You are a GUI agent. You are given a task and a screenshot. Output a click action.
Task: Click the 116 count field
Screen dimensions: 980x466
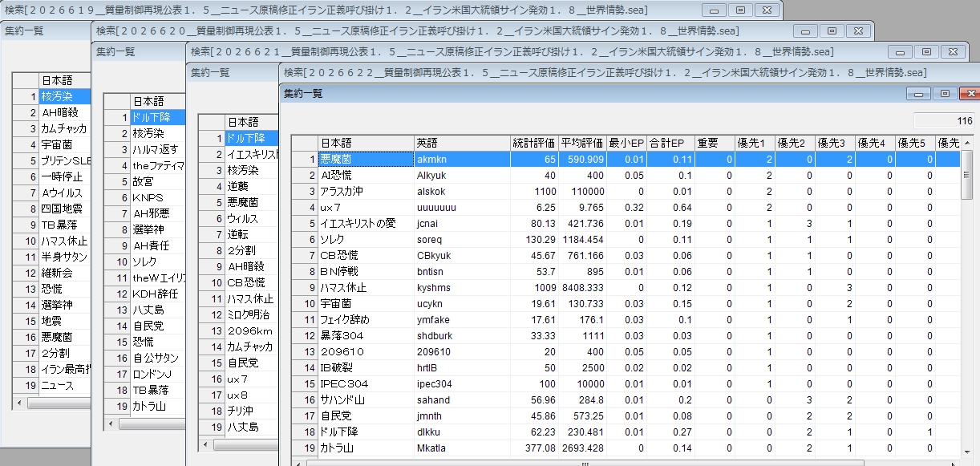click(x=945, y=121)
